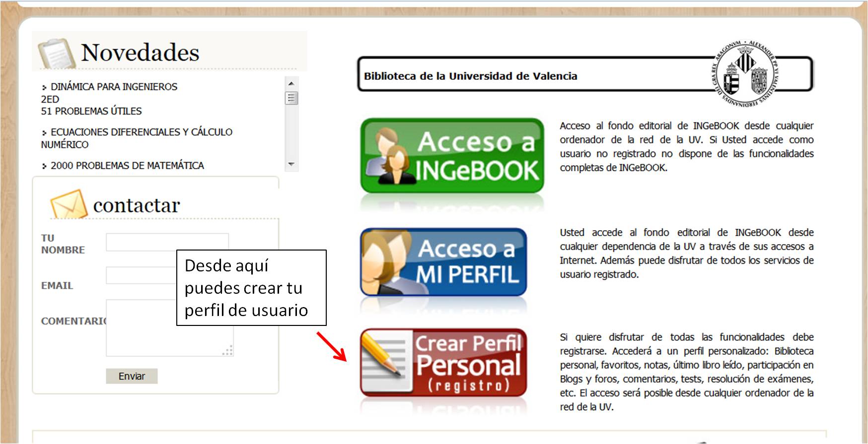Click the Novedades clipboard icon
The image size is (868, 444).
coord(56,53)
